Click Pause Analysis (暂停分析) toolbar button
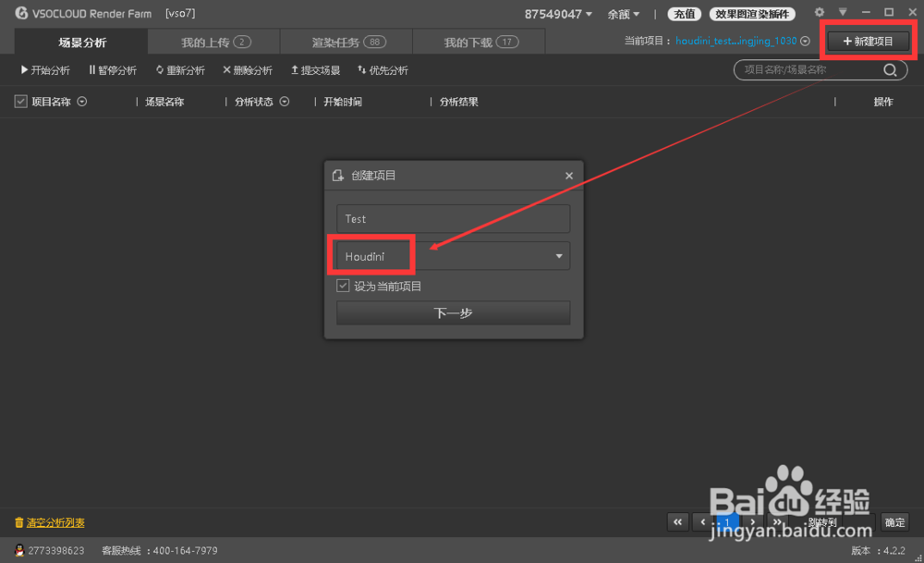 pos(113,70)
